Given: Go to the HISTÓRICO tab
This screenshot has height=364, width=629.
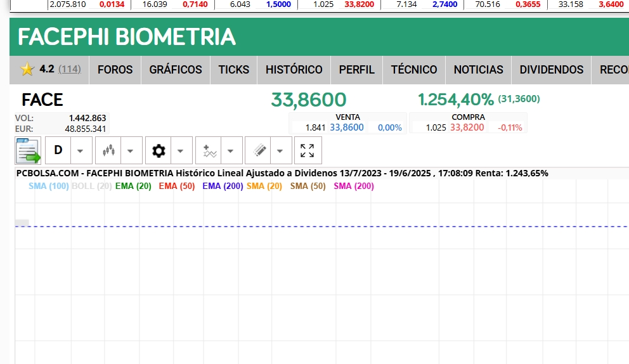Looking at the screenshot, I should [294, 70].
